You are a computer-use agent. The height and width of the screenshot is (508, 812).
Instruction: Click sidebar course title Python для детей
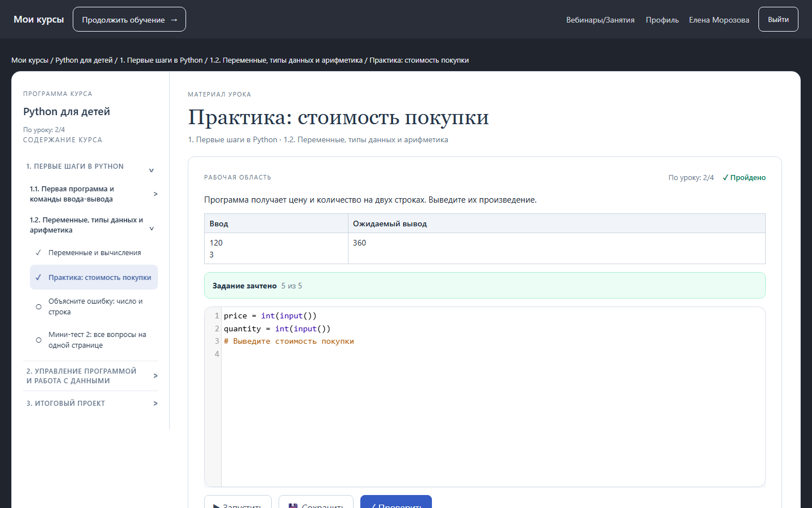click(x=67, y=112)
